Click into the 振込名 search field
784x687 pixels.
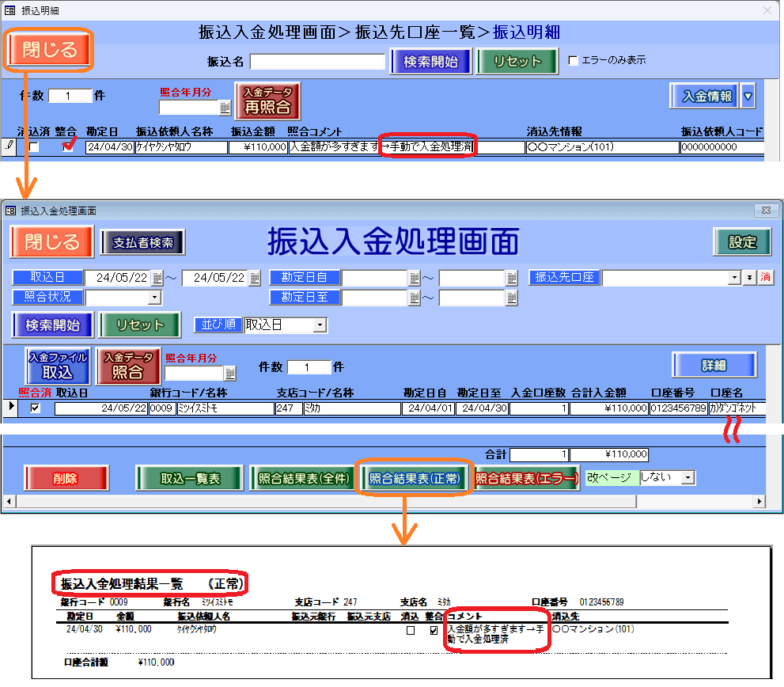click(317, 62)
